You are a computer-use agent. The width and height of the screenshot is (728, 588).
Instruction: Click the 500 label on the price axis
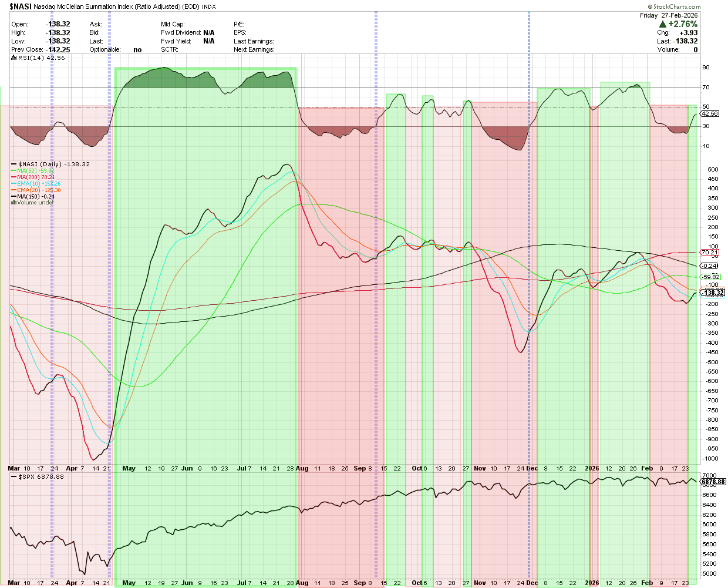(713, 170)
